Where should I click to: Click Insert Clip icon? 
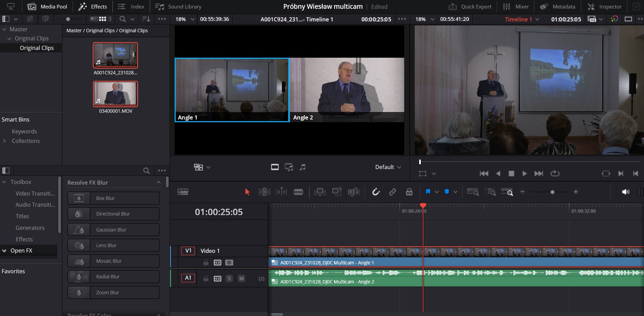[x=320, y=192]
